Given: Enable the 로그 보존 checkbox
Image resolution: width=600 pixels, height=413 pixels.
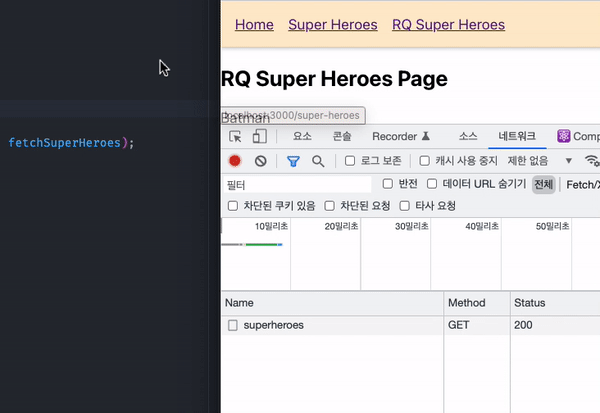Looking at the screenshot, I should pos(350,161).
